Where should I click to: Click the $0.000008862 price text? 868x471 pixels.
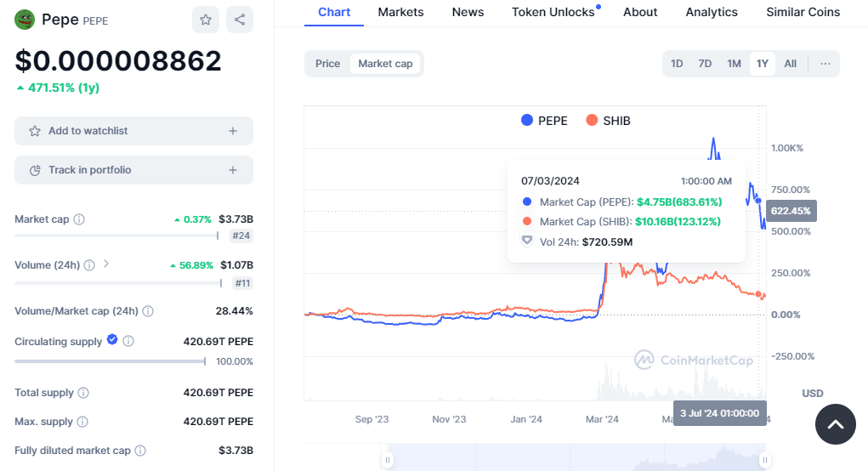pyautogui.click(x=118, y=61)
